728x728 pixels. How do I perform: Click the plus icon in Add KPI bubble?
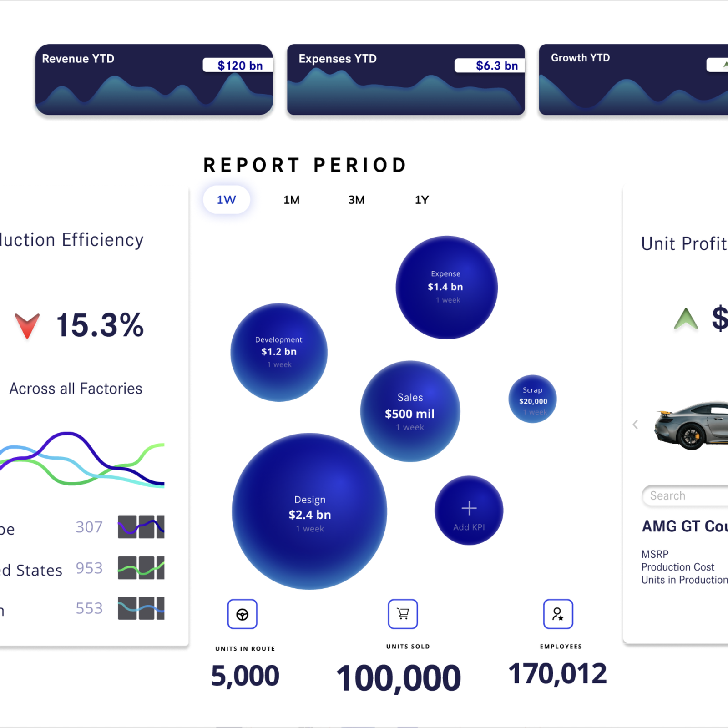(469, 508)
